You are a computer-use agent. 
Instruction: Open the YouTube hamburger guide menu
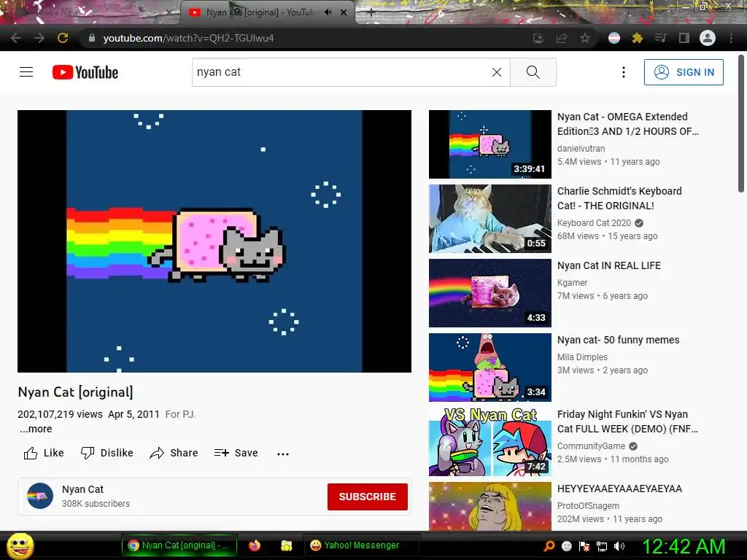tap(26, 72)
